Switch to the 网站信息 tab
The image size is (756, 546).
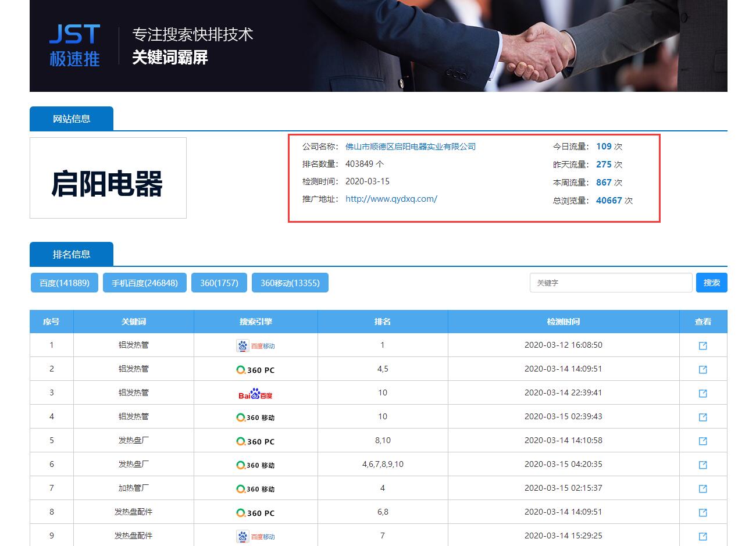click(71, 117)
